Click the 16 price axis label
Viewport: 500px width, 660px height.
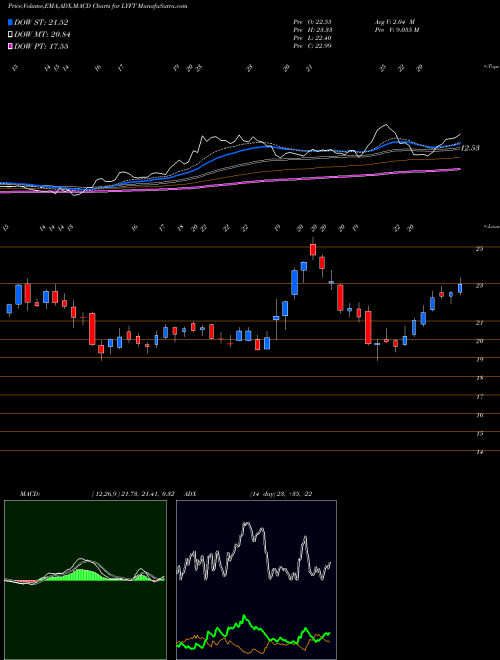click(479, 415)
